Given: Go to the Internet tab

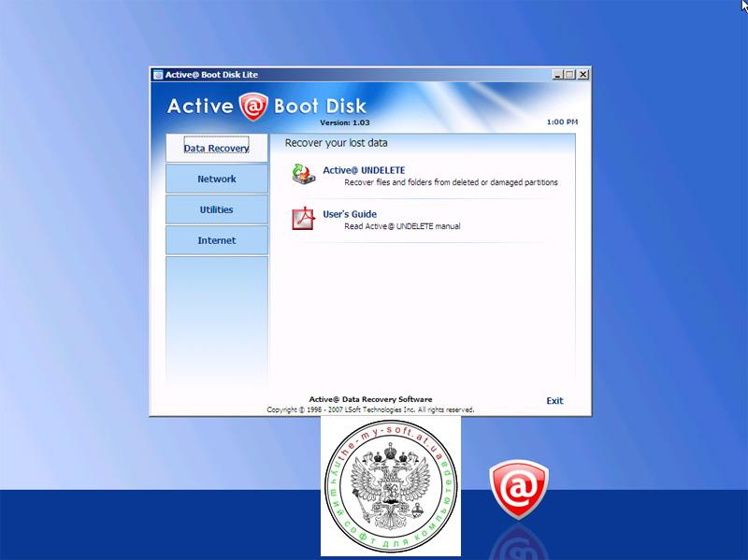Looking at the screenshot, I should click(216, 240).
